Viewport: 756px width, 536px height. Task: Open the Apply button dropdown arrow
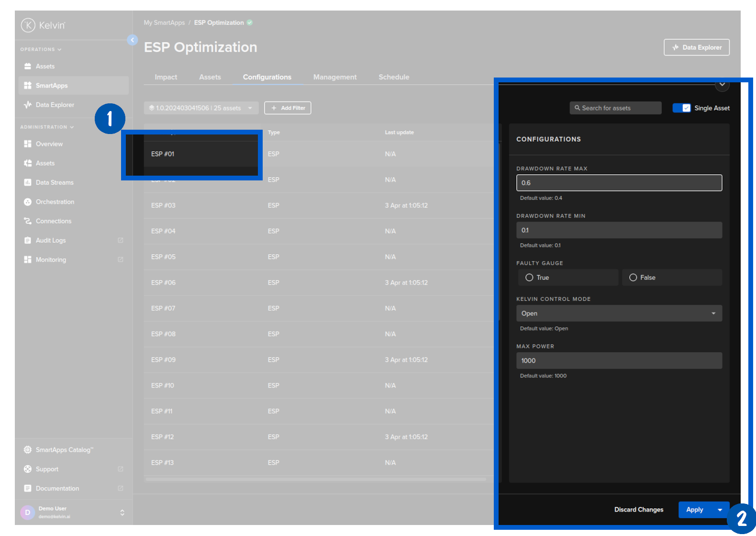click(720, 510)
